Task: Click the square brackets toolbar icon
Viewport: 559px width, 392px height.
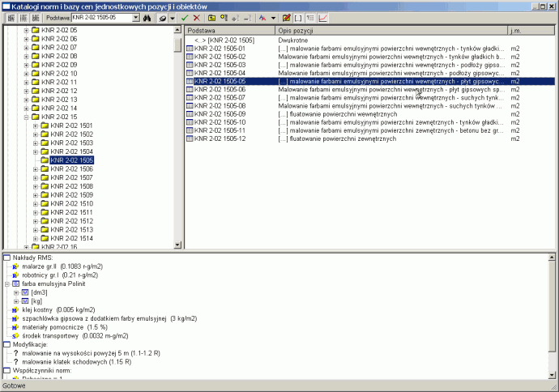Action: 298,17
